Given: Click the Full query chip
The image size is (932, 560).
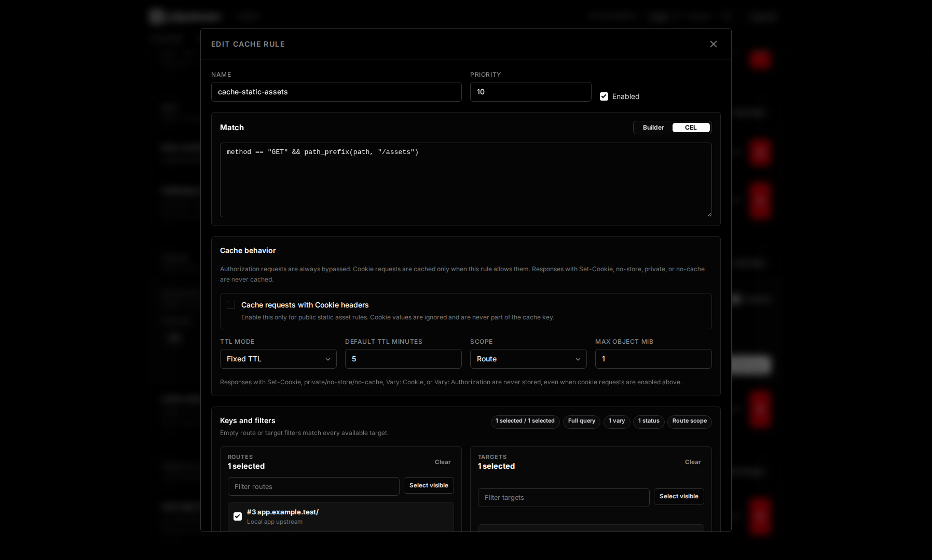Looking at the screenshot, I should point(582,421).
